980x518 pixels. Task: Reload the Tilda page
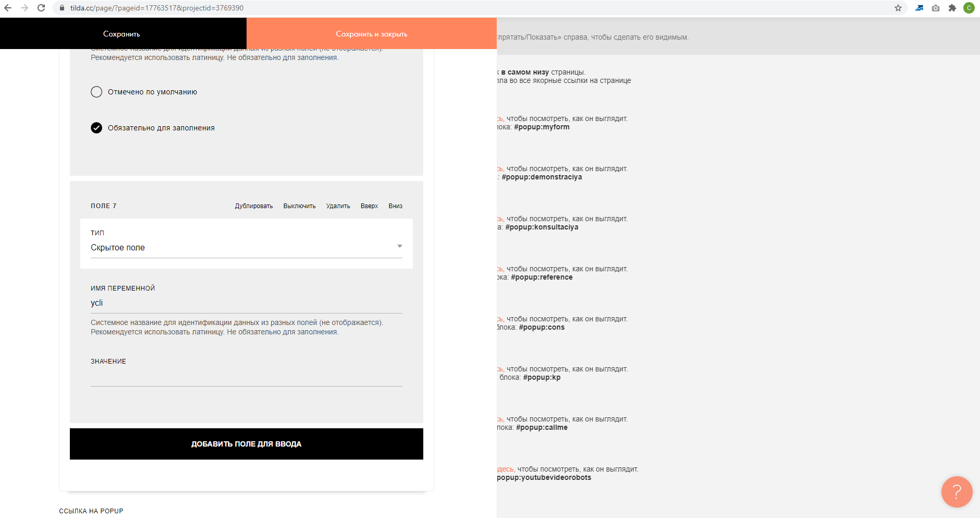[41, 8]
